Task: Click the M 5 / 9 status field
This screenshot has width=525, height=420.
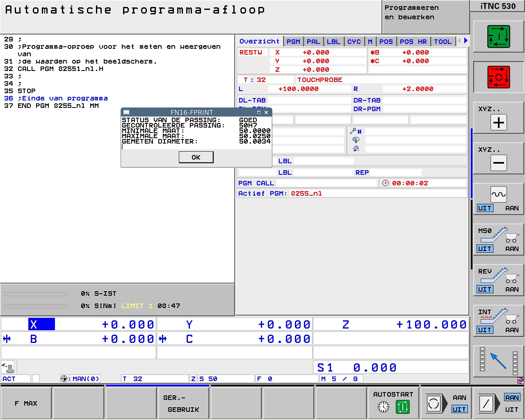Action: click(x=340, y=379)
